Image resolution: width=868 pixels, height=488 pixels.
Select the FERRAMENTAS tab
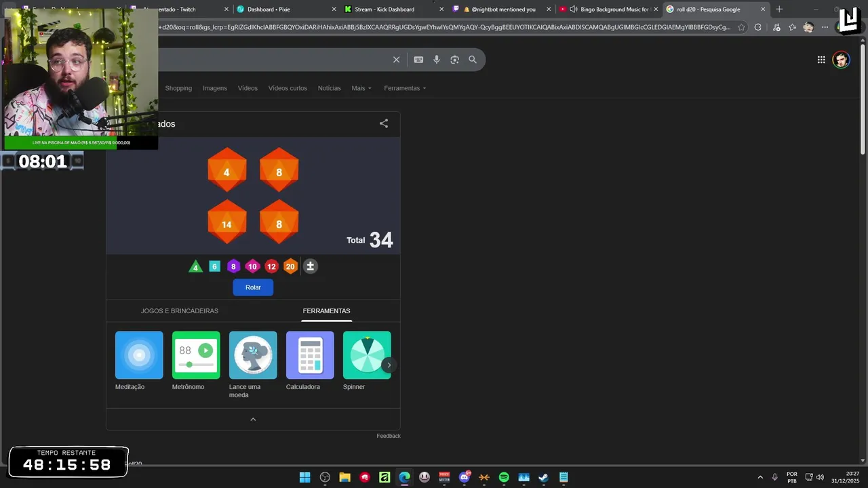click(327, 310)
